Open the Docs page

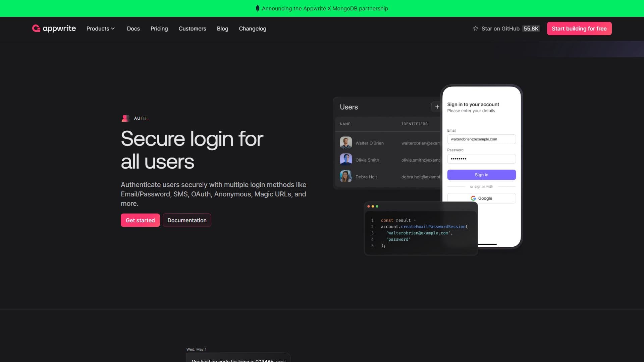pos(133,28)
